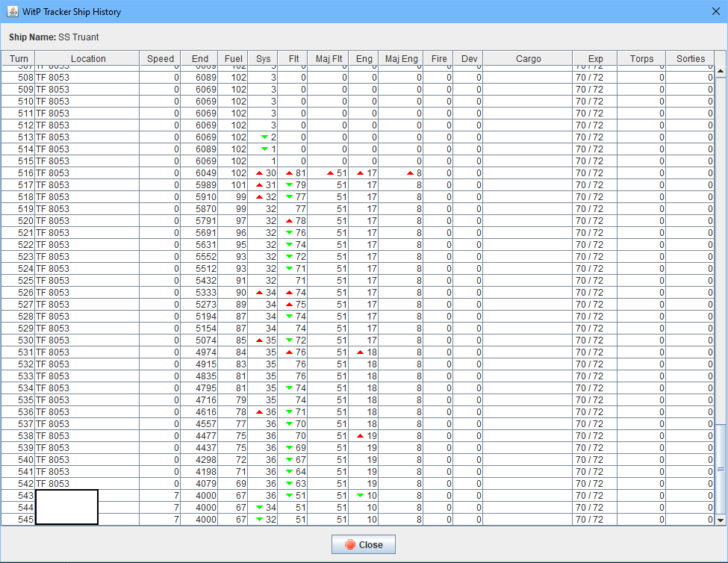This screenshot has width=728, height=563.
Task: Click the Location column header
Action: tap(88, 59)
